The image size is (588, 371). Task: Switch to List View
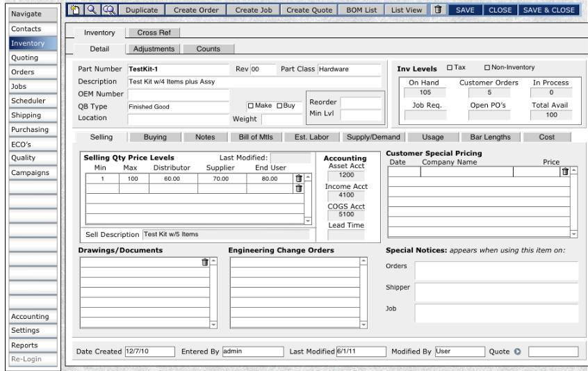point(407,10)
